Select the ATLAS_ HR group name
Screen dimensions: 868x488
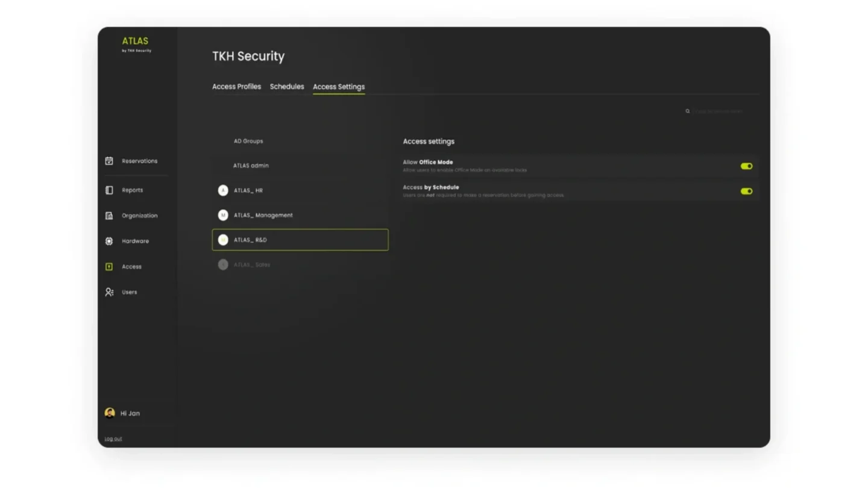(x=248, y=190)
